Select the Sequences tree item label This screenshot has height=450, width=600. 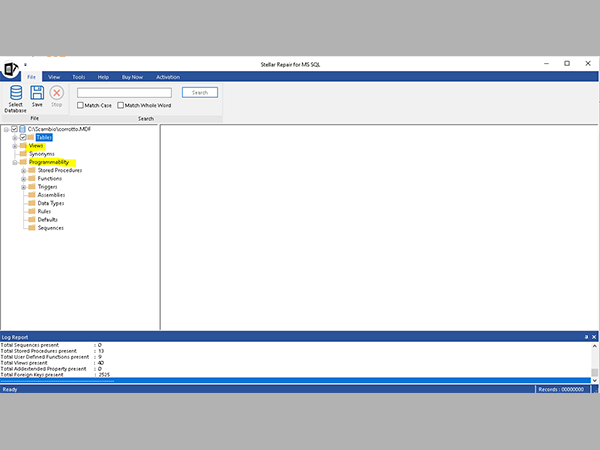tap(51, 228)
